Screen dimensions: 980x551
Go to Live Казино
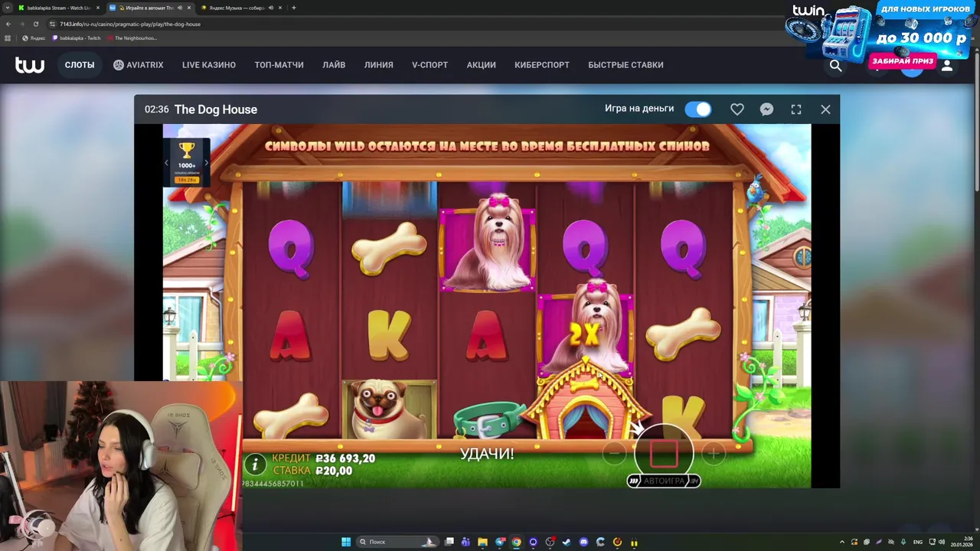[x=209, y=65]
